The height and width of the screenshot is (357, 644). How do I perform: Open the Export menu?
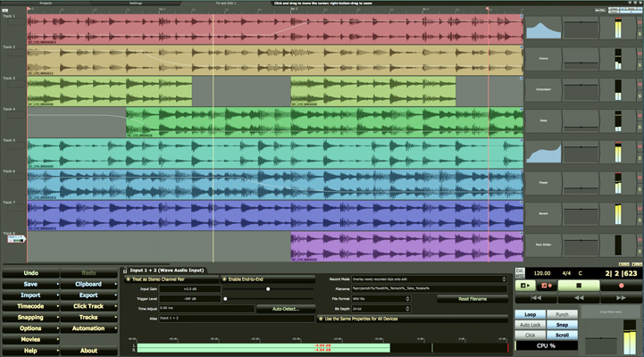point(88,295)
